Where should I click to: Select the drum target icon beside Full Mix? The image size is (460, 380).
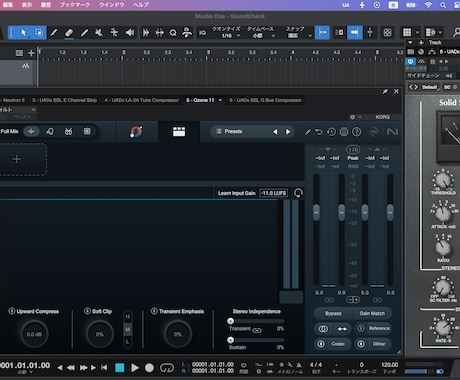(68, 131)
